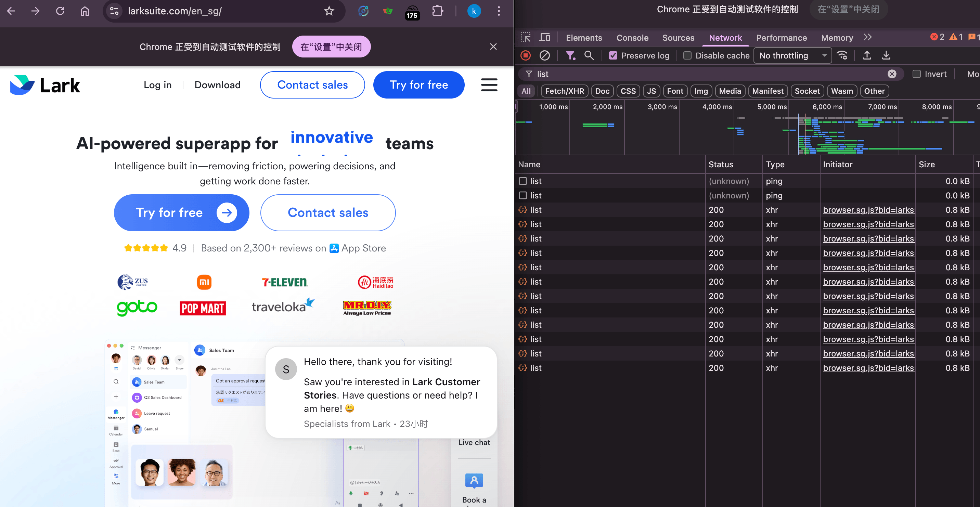
Task: Stop recording network log
Action: 526,55
